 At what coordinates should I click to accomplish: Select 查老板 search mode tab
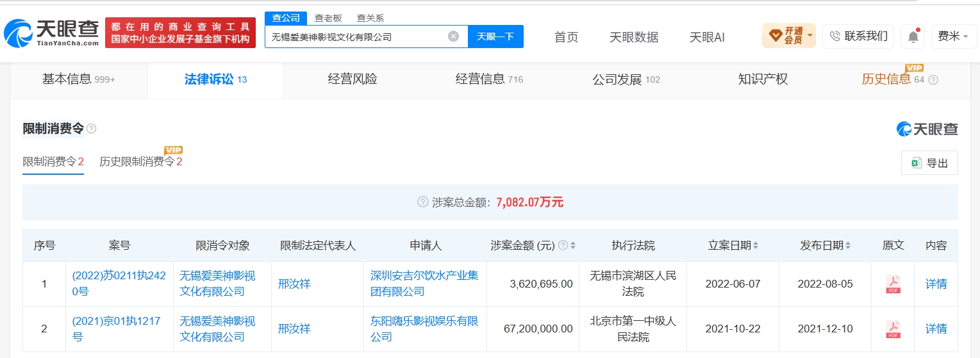[x=328, y=18]
